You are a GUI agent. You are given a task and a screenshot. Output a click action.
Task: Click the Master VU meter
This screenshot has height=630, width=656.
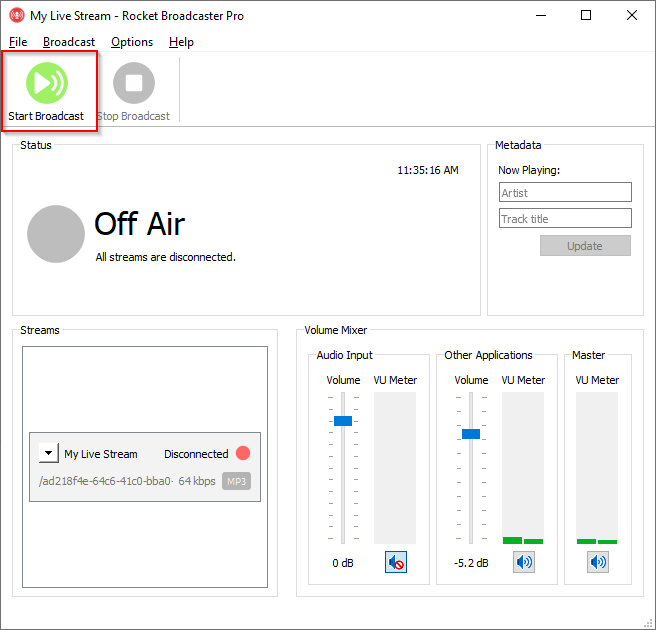click(597, 468)
